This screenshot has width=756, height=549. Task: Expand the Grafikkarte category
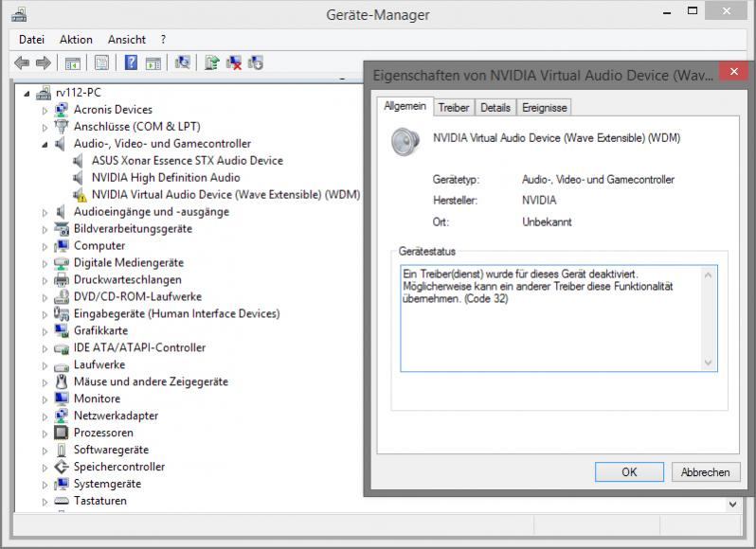pyautogui.click(x=45, y=331)
